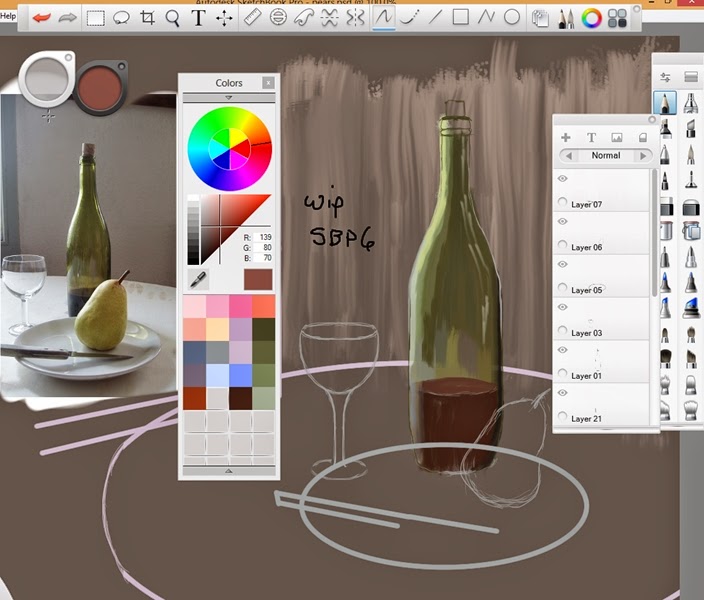Image resolution: width=704 pixels, height=600 pixels.
Task: Toggle visibility of Layer 05
Action: (563, 264)
